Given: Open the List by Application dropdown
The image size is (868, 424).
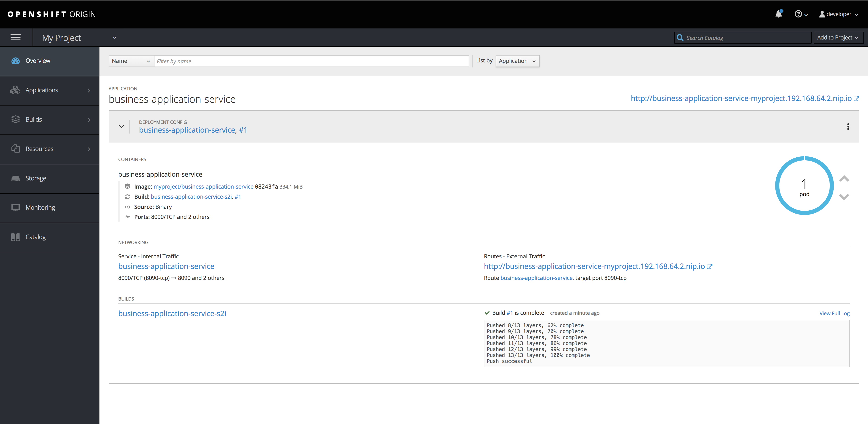Looking at the screenshot, I should (517, 61).
